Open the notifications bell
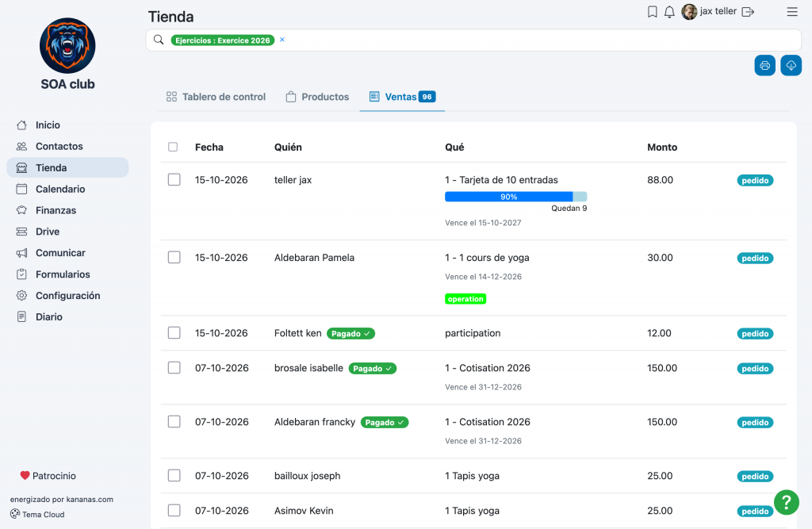Image resolution: width=812 pixels, height=529 pixels. (x=669, y=11)
